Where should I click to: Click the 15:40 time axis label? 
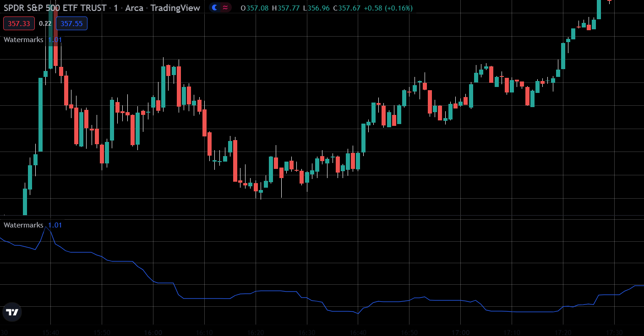50,332
